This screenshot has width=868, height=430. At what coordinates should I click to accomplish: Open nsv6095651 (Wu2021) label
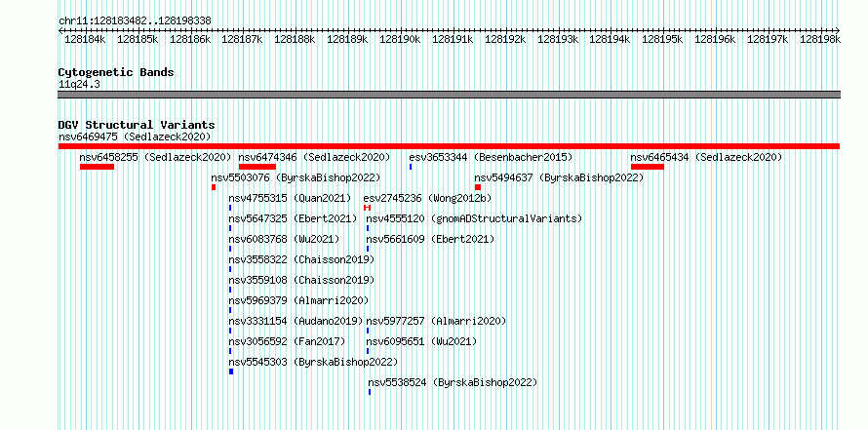pos(421,341)
